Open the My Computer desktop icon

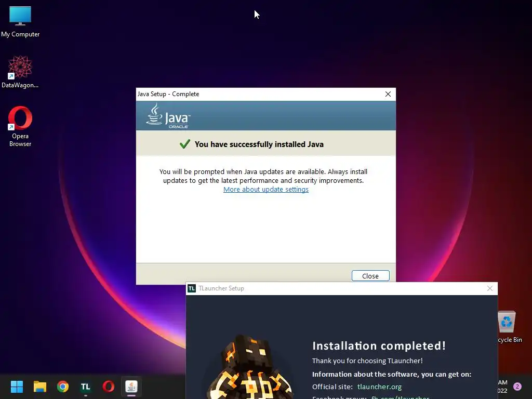pos(20,21)
